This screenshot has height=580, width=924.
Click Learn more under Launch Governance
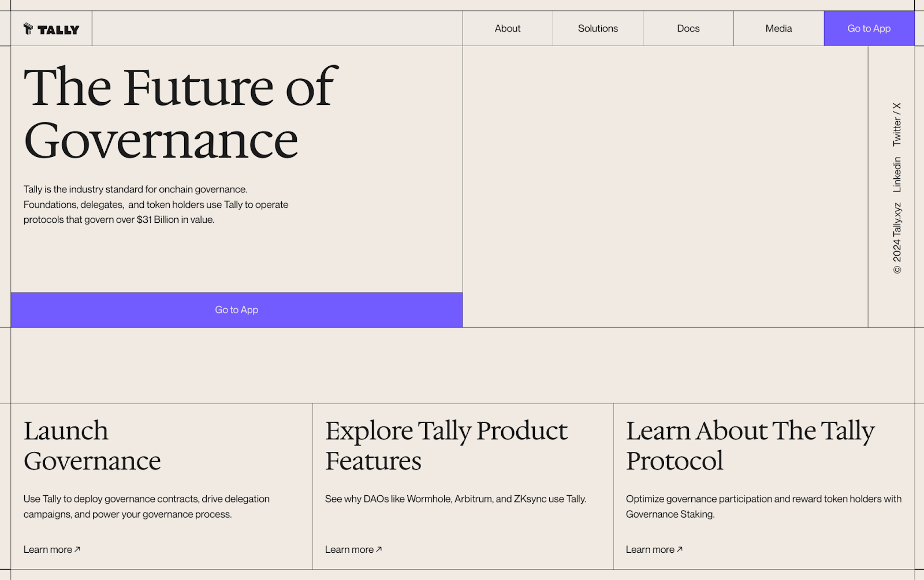[52, 549]
